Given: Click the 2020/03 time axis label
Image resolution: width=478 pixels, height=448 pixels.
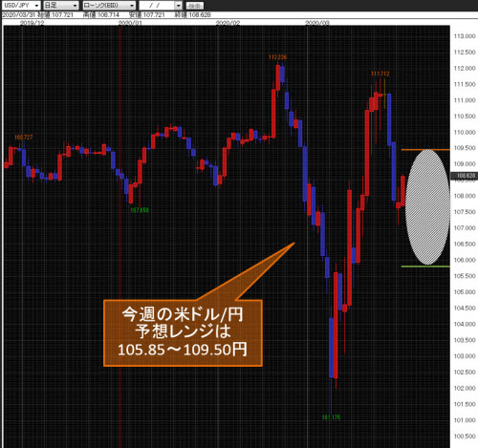Looking at the screenshot, I should [317, 23].
